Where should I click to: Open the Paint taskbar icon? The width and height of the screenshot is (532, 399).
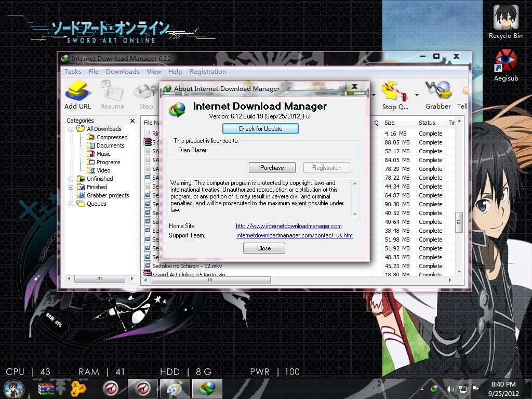175,389
